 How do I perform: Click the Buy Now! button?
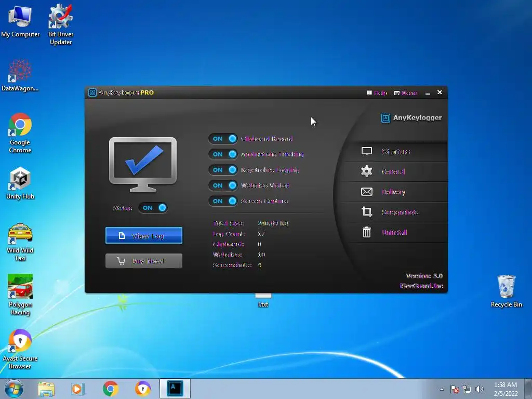[144, 261]
